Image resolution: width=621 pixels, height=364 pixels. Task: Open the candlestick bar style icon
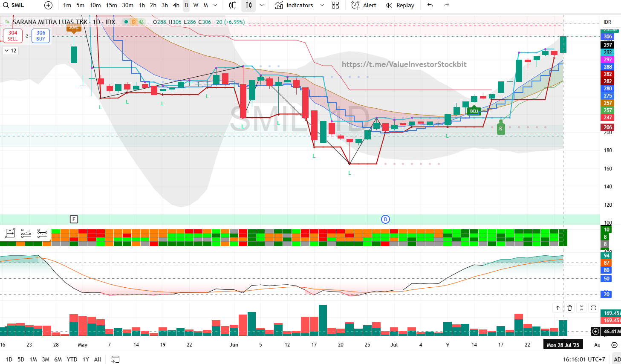[233, 5]
